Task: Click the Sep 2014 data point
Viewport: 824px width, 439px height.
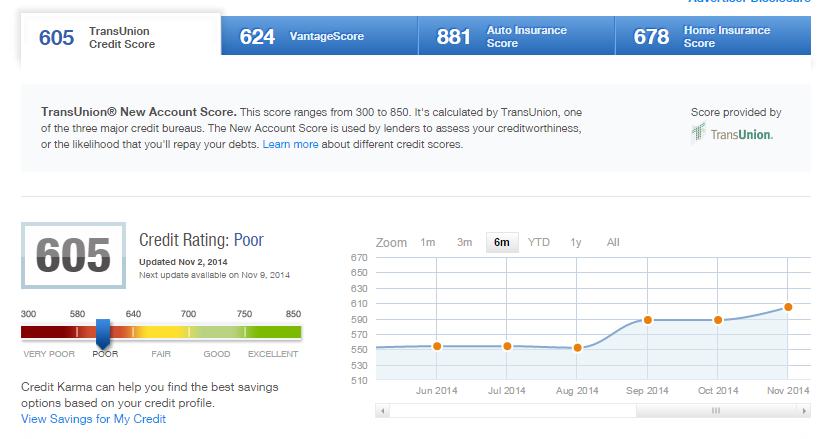Action: coord(647,320)
